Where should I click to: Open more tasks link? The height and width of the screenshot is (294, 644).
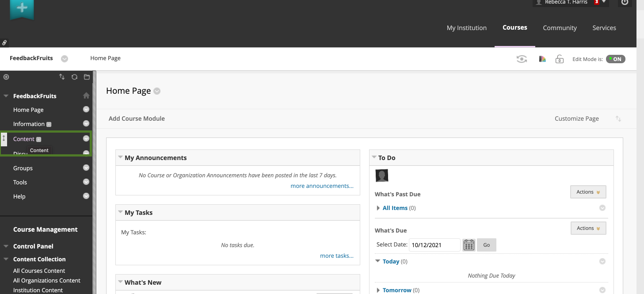tap(337, 256)
